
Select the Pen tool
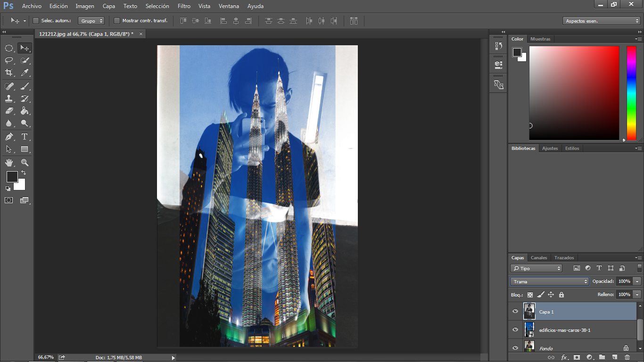(x=9, y=137)
